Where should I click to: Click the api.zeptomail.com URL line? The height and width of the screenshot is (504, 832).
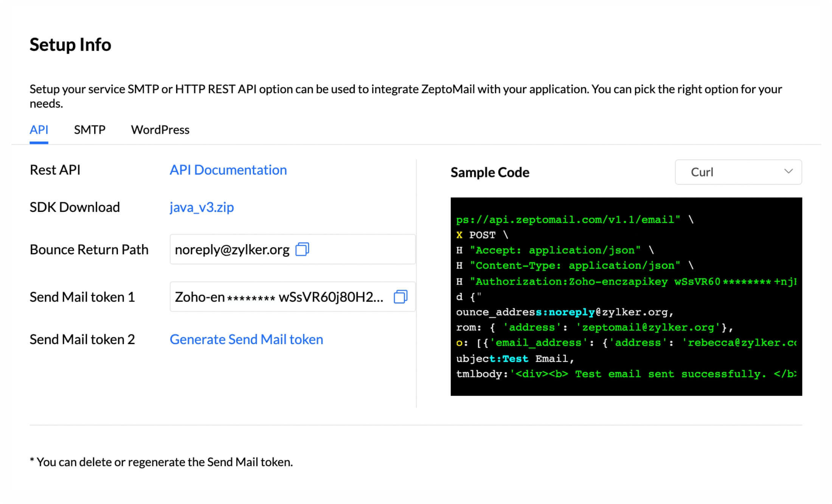click(x=574, y=220)
